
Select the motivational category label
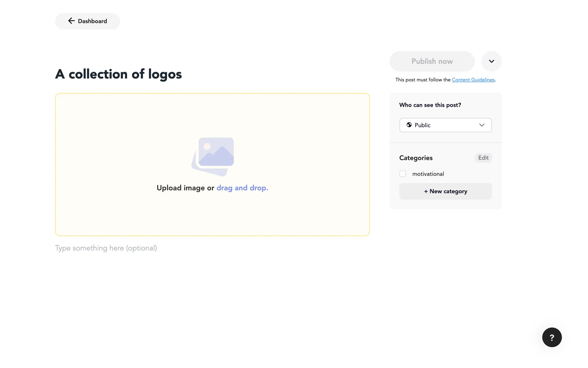[x=428, y=174]
